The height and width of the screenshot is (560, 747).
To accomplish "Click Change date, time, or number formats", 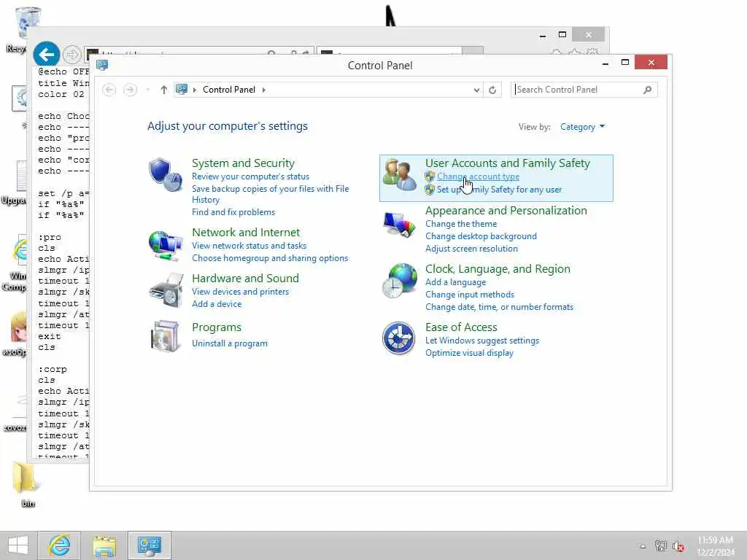I will point(499,307).
